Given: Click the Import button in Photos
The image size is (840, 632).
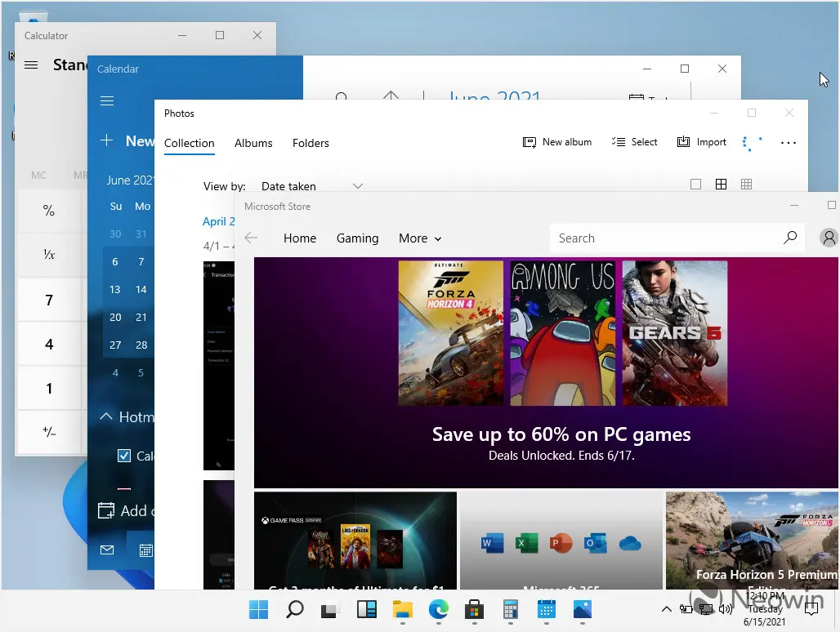Looking at the screenshot, I should 702,142.
